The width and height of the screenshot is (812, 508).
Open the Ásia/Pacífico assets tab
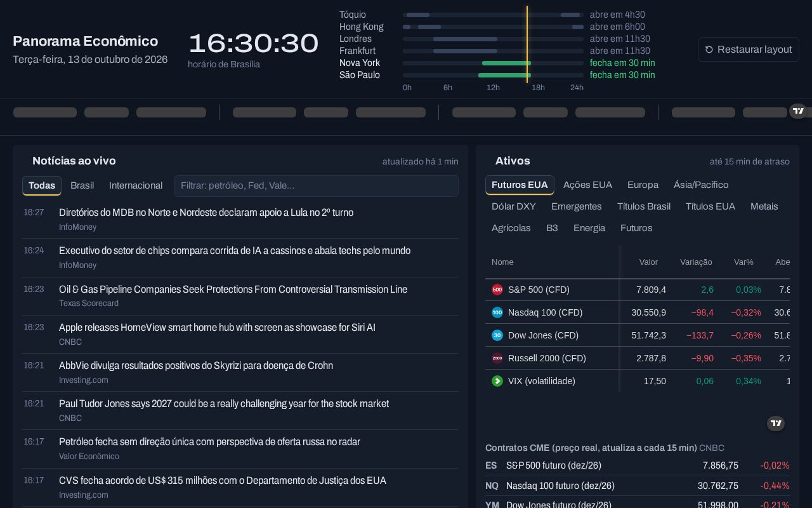pos(701,185)
